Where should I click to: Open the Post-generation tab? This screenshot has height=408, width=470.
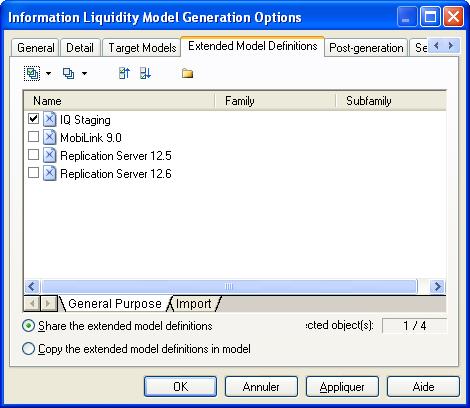click(x=366, y=48)
